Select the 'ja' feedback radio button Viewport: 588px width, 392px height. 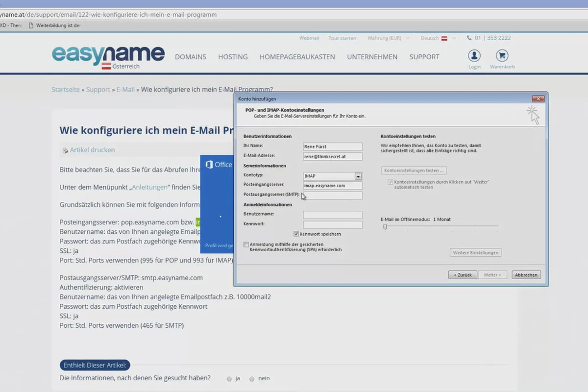[229, 379]
